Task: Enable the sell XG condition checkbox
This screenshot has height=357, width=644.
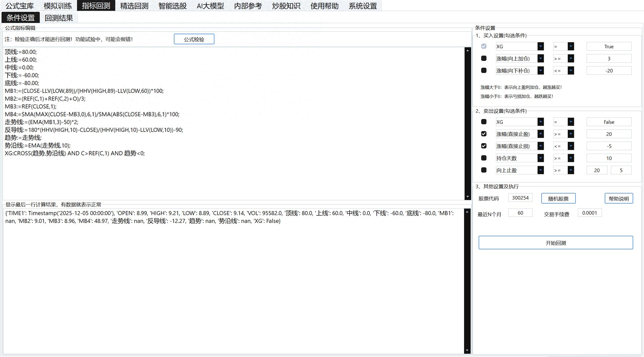Action: coord(484,122)
